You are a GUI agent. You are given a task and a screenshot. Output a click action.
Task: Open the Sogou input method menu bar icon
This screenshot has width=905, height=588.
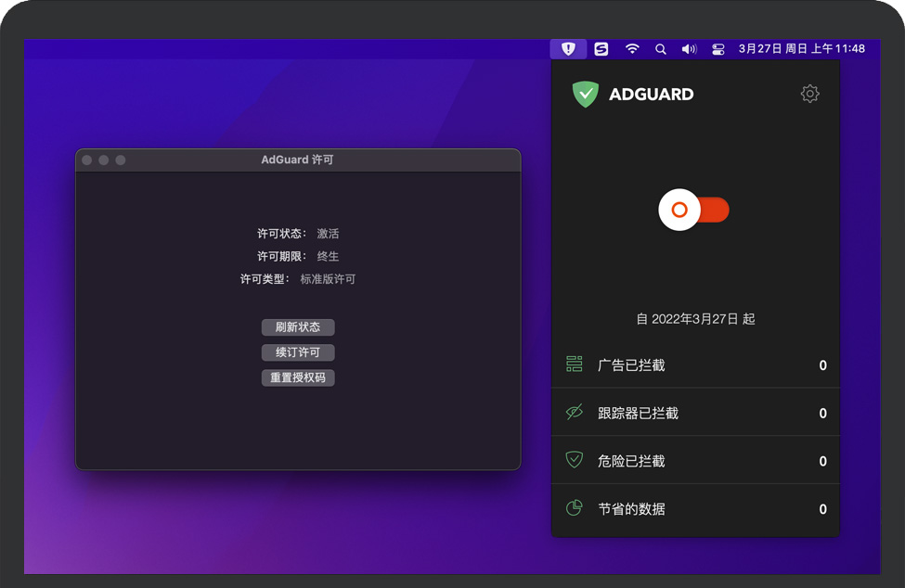601,49
